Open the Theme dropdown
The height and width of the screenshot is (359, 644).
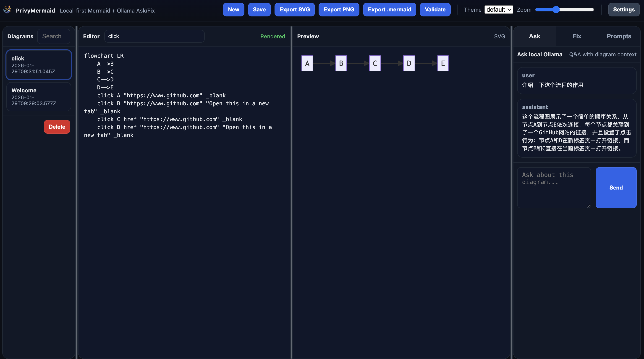pos(498,10)
